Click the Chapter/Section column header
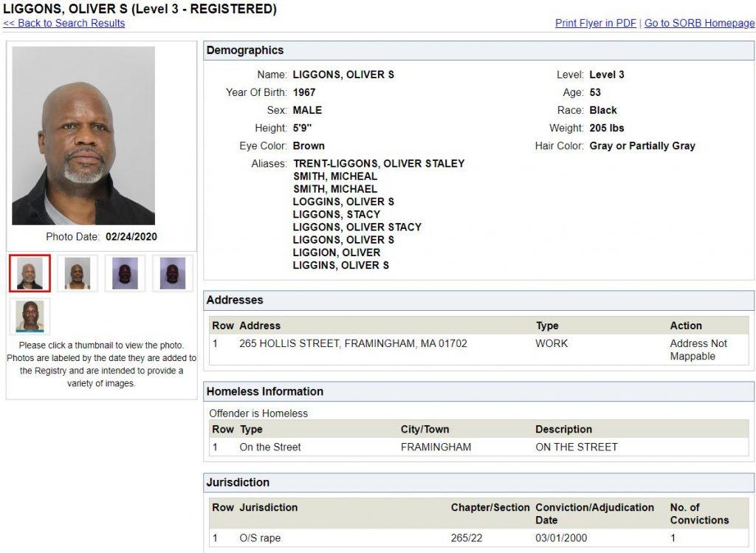 (x=490, y=507)
